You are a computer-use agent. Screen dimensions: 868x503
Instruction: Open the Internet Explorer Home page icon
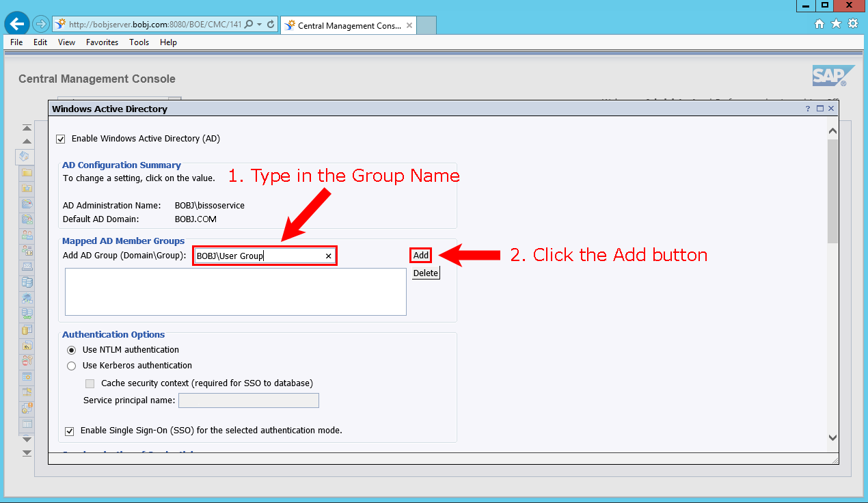point(819,24)
